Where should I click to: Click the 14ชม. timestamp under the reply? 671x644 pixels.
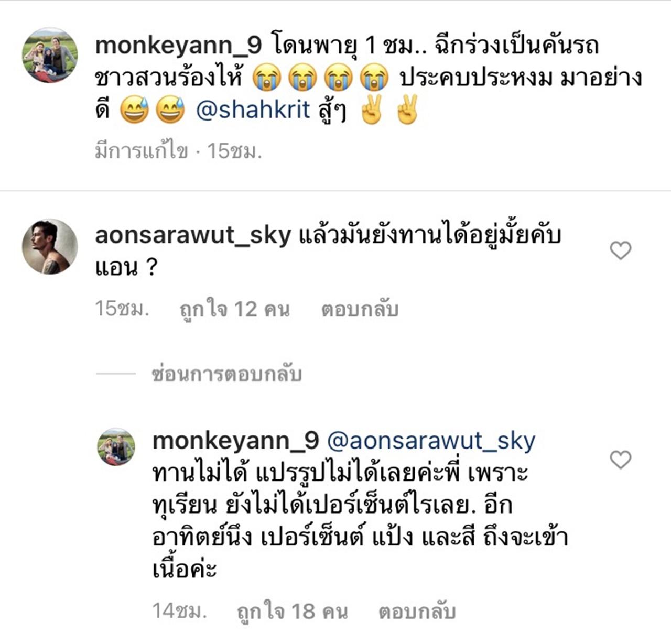[179, 611]
